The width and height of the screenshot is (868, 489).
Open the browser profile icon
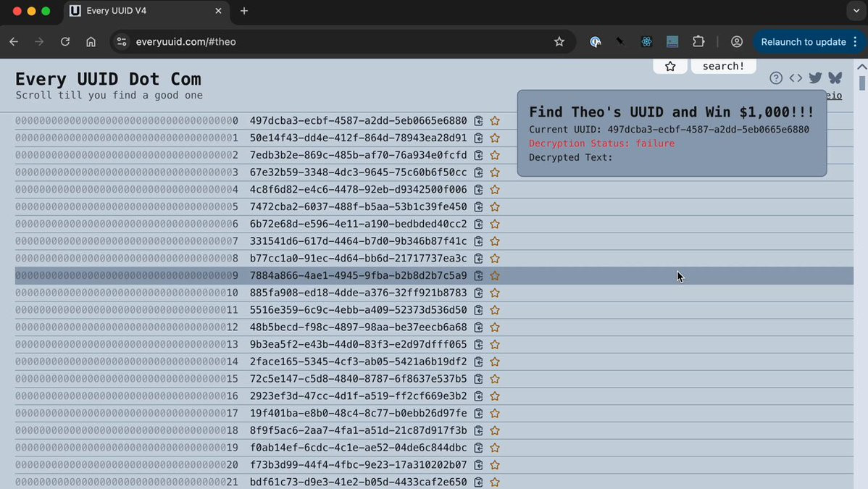736,41
